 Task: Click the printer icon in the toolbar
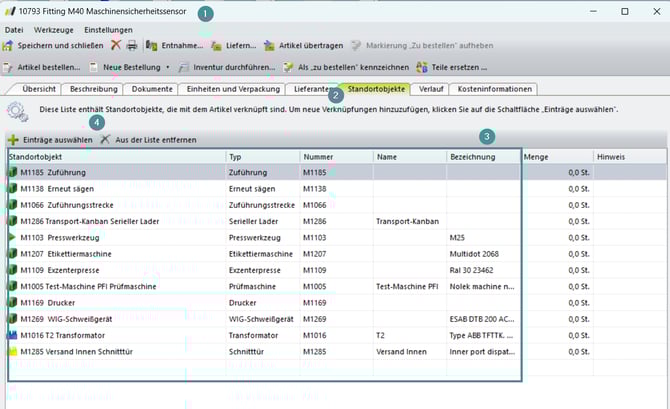[132, 45]
